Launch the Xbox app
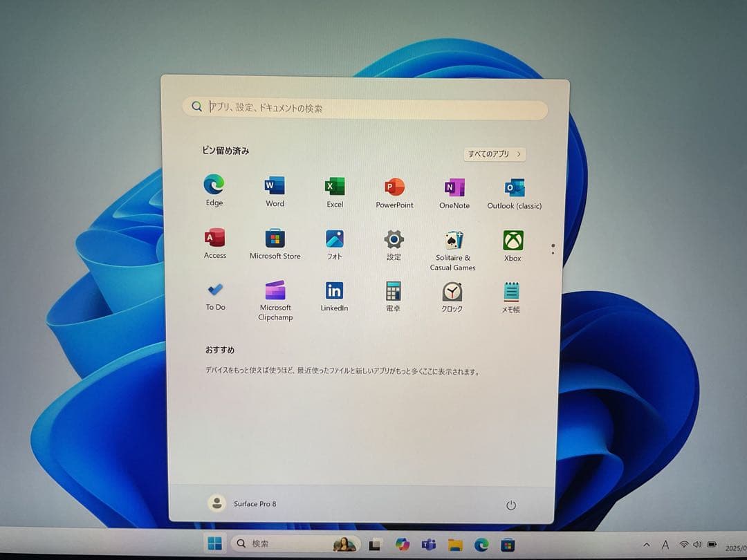747x560 pixels. [512, 239]
